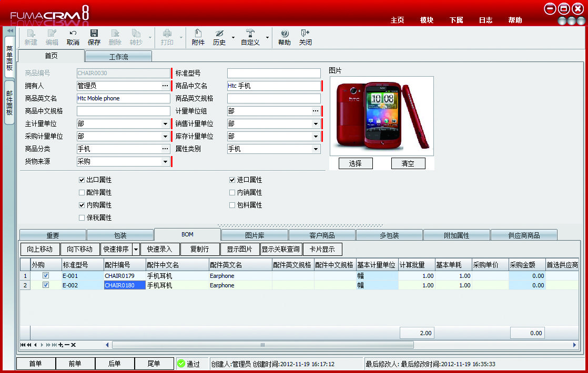Toggle 外购 checkbox in row E-001
This screenshot has width=588, height=373.
pyautogui.click(x=46, y=275)
